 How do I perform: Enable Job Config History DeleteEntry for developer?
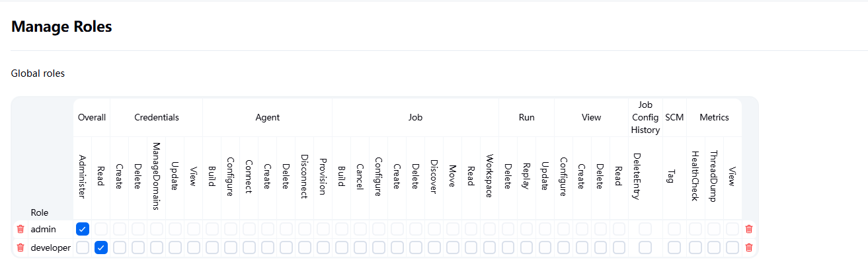point(645,247)
